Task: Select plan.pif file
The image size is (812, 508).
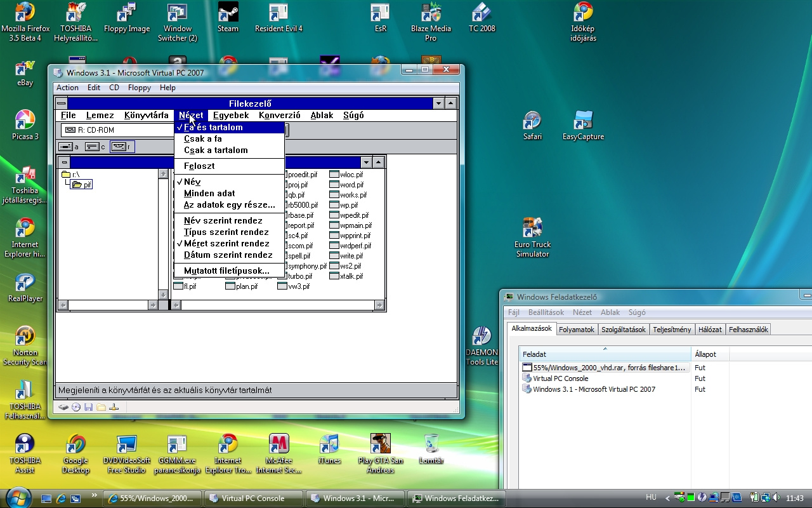Action: click(x=242, y=286)
